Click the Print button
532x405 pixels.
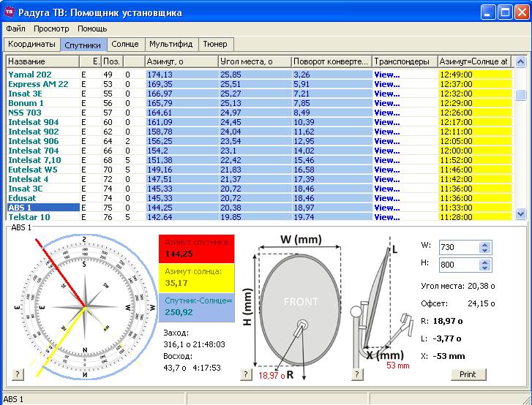[x=468, y=374]
